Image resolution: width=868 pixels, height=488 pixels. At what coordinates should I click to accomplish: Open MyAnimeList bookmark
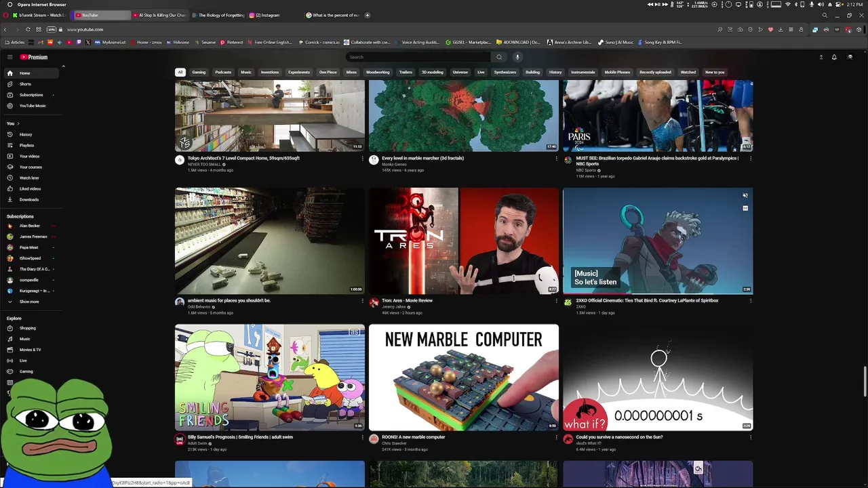(x=110, y=42)
